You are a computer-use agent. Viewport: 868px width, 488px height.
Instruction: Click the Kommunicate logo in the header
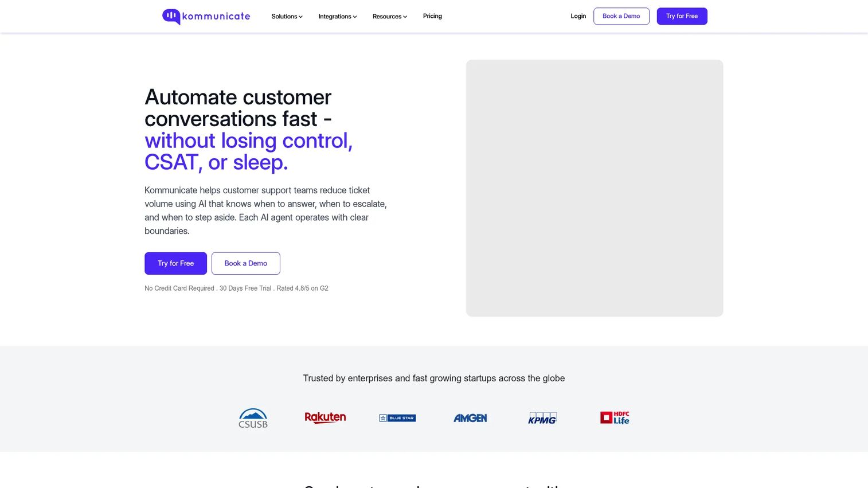pyautogui.click(x=206, y=17)
